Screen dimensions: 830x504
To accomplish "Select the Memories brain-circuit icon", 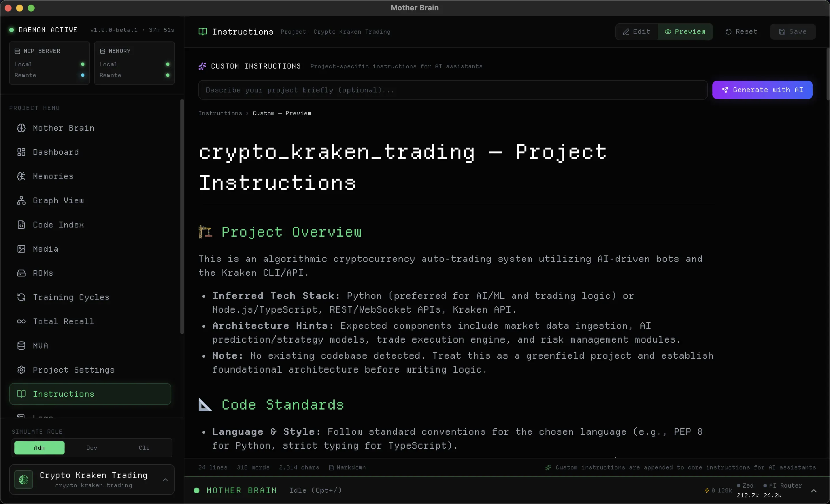I will [x=21, y=177].
